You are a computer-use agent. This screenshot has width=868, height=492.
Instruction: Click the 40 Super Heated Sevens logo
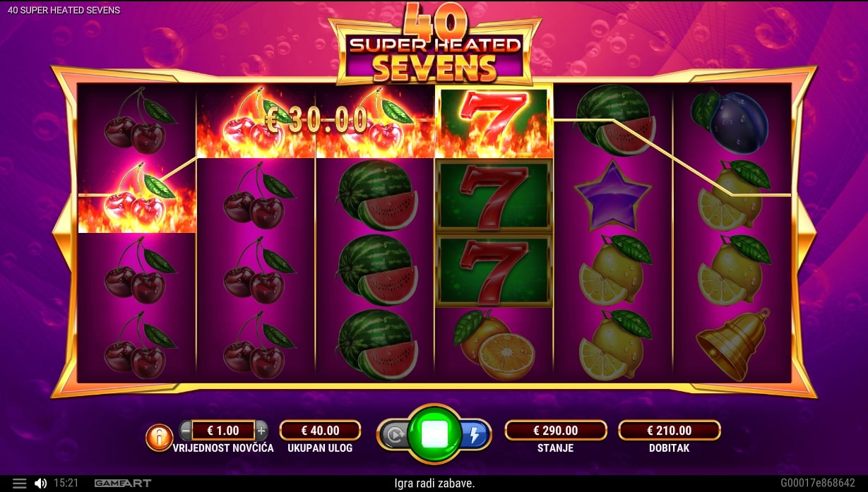[434, 44]
